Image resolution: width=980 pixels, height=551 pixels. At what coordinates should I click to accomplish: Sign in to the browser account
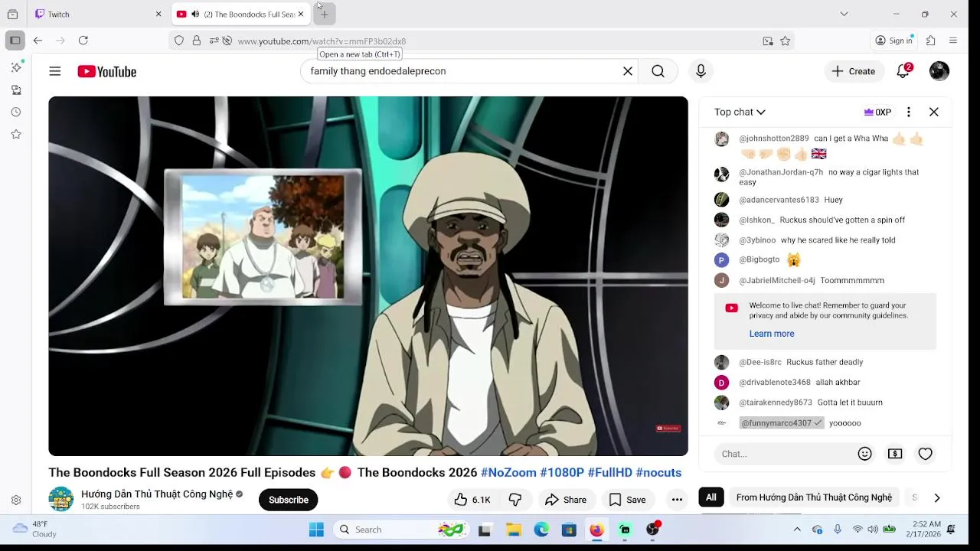tap(894, 41)
